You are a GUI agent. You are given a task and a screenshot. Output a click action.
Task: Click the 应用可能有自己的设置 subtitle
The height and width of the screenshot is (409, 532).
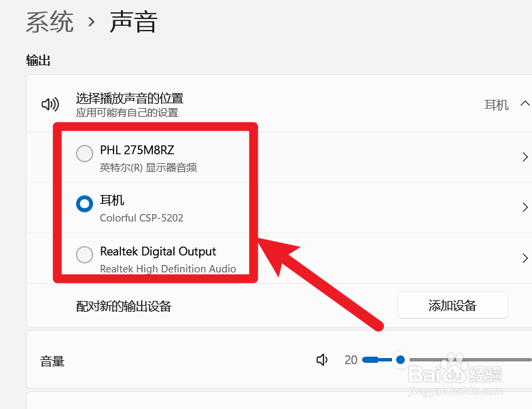tap(127, 113)
